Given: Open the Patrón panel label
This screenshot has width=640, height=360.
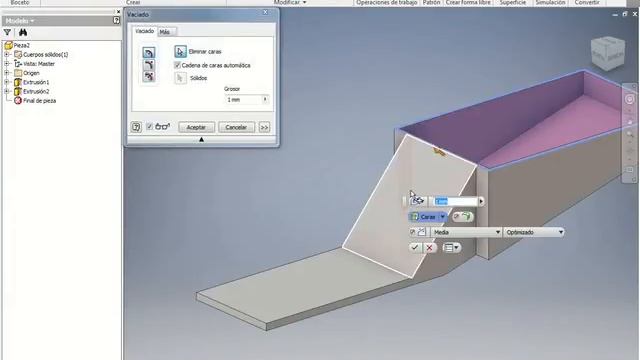Looking at the screenshot, I should pos(431,2).
